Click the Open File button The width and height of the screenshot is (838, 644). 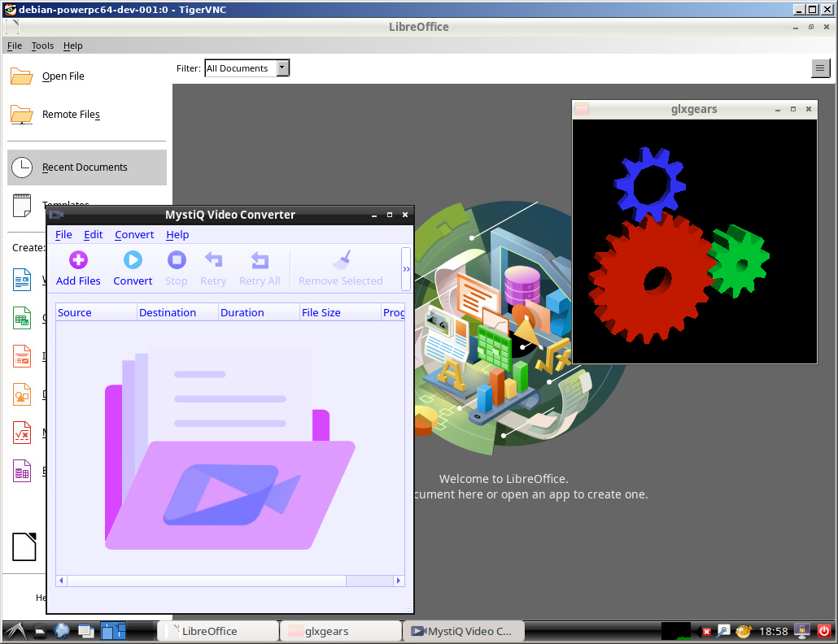coord(63,76)
